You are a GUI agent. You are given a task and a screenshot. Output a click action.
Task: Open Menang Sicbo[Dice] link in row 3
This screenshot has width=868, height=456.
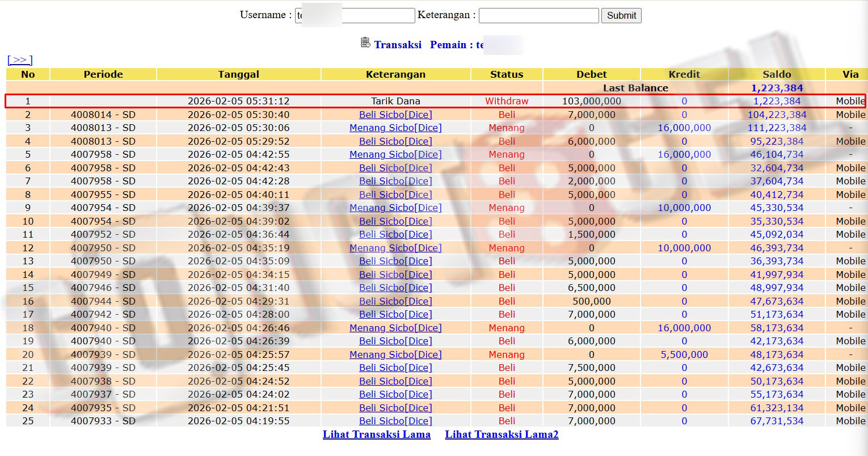pyautogui.click(x=395, y=128)
